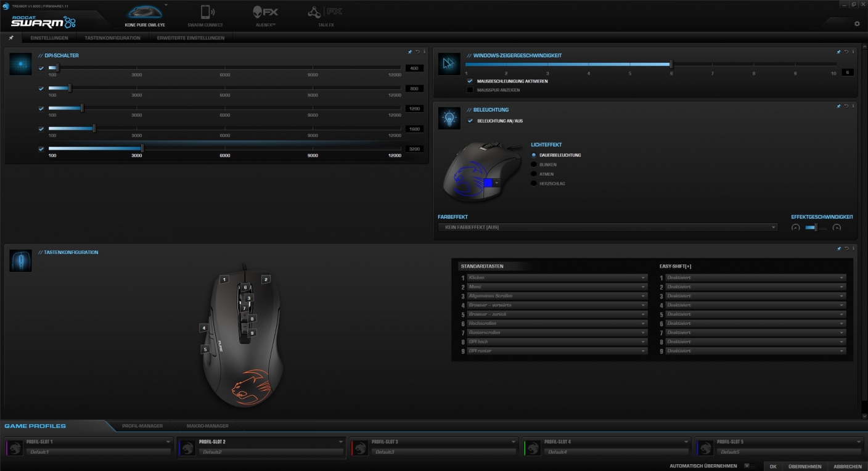868x471 pixels.
Task: Select the Atmen light effect
Action: 534,174
